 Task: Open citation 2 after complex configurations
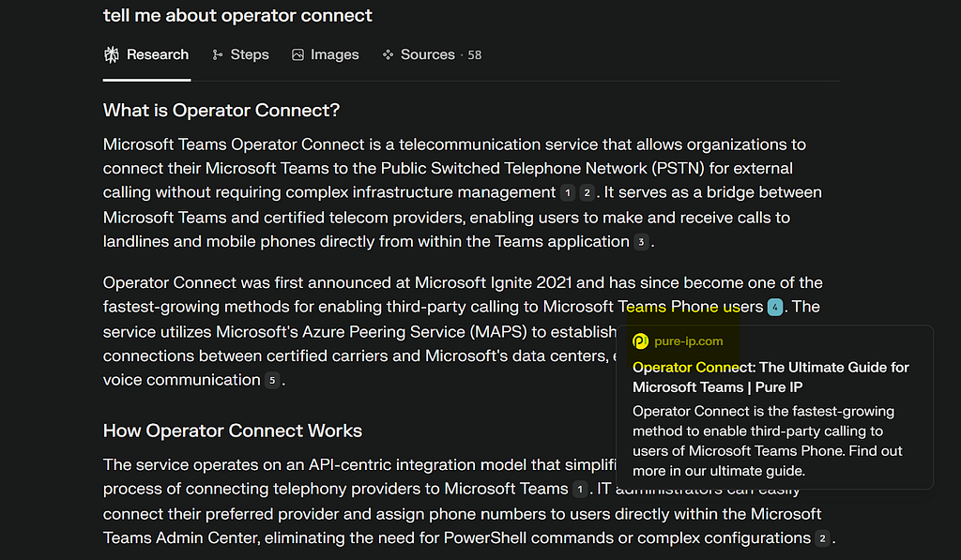pyautogui.click(x=822, y=538)
